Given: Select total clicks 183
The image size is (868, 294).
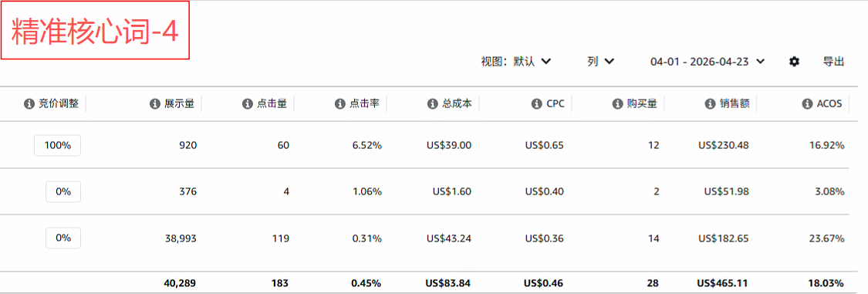Looking at the screenshot, I should (280, 283).
